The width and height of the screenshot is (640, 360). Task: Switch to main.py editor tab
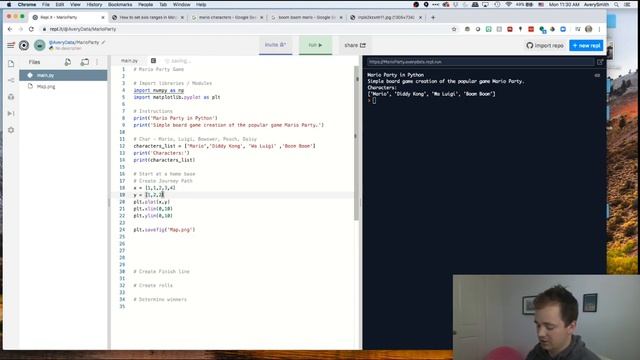(129, 60)
